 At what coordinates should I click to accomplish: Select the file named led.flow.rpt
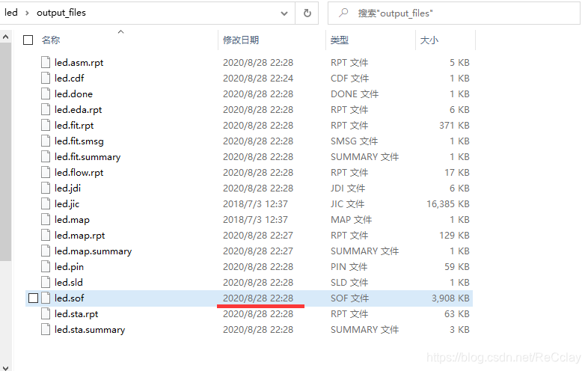coord(79,173)
